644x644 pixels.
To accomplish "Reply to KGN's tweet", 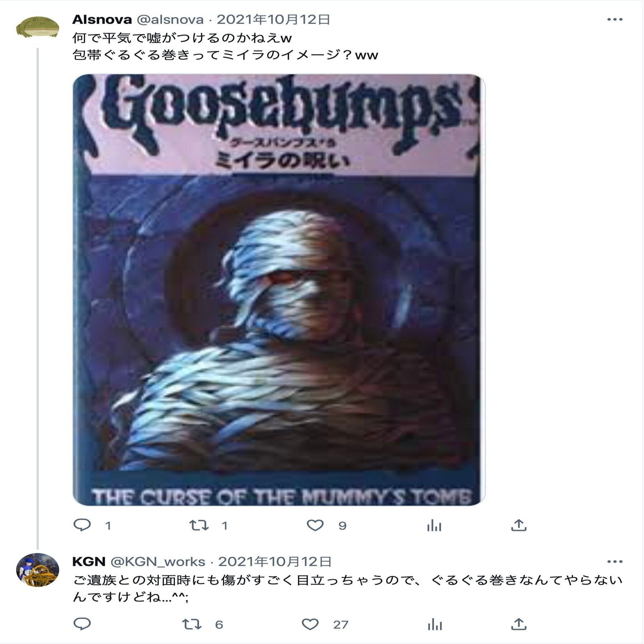I will [x=82, y=624].
